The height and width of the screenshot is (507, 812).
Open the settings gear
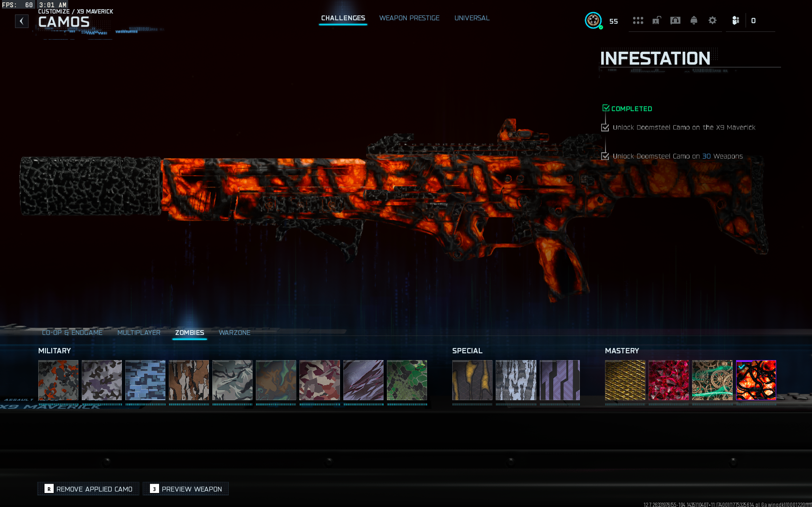(712, 20)
